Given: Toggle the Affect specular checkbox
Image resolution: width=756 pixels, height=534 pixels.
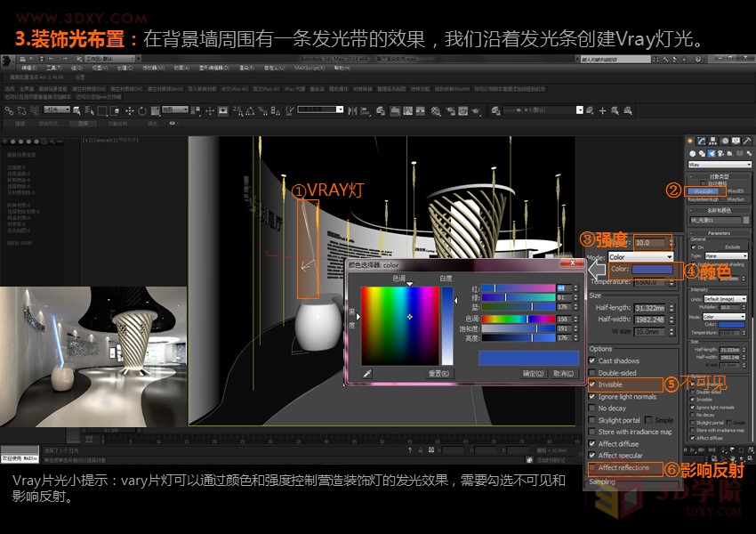Looking at the screenshot, I should click(592, 456).
